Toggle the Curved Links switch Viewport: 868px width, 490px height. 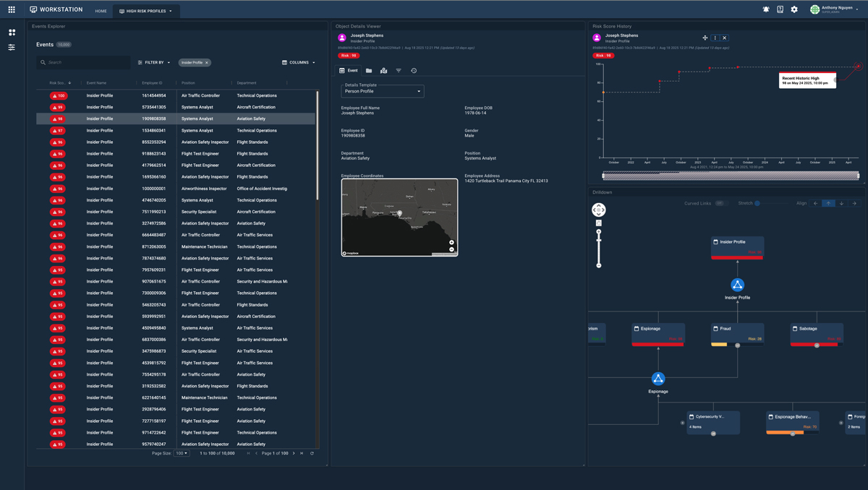[719, 204]
